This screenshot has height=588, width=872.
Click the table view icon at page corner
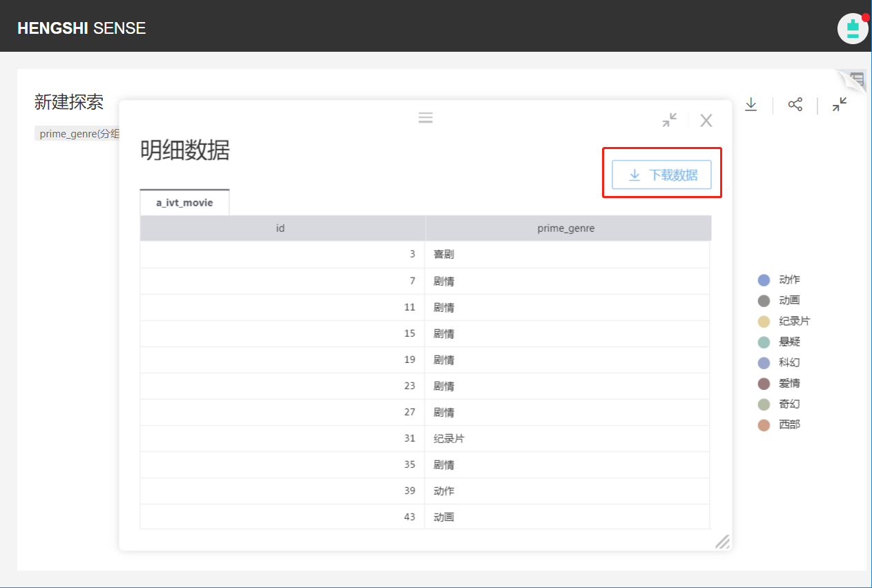click(857, 79)
